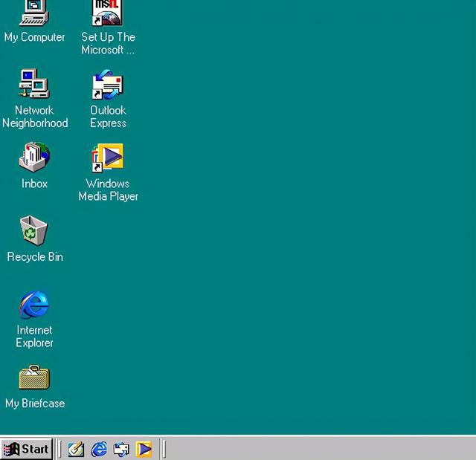Viewport: 476px width, 460px height.
Task: Select the Windows Media Player desktop shortcut
Action: coord(108,157)
